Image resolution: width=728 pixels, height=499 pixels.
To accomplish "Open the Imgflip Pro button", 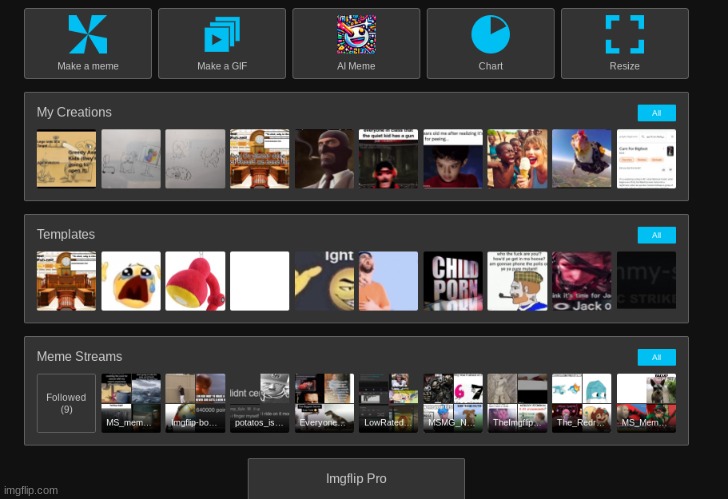I will click(x=356, y=478).
